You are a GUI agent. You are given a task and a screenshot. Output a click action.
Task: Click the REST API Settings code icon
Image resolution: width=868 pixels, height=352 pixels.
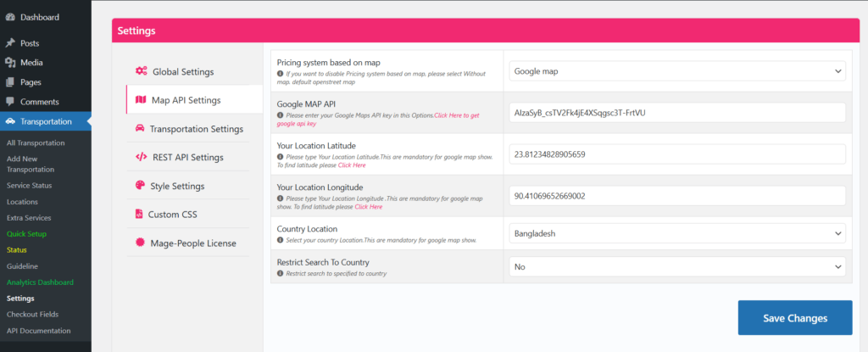pyautogui.click(x=142, y=157)
